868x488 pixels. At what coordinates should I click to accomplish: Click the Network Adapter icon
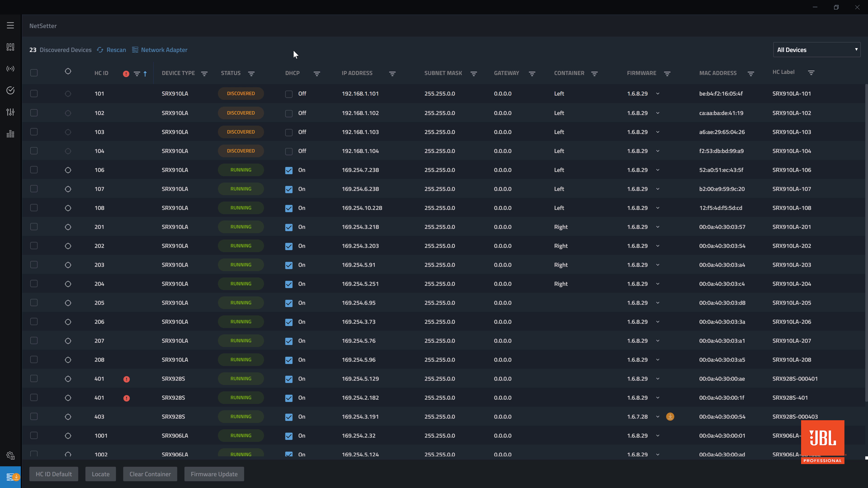coord(135,50)
